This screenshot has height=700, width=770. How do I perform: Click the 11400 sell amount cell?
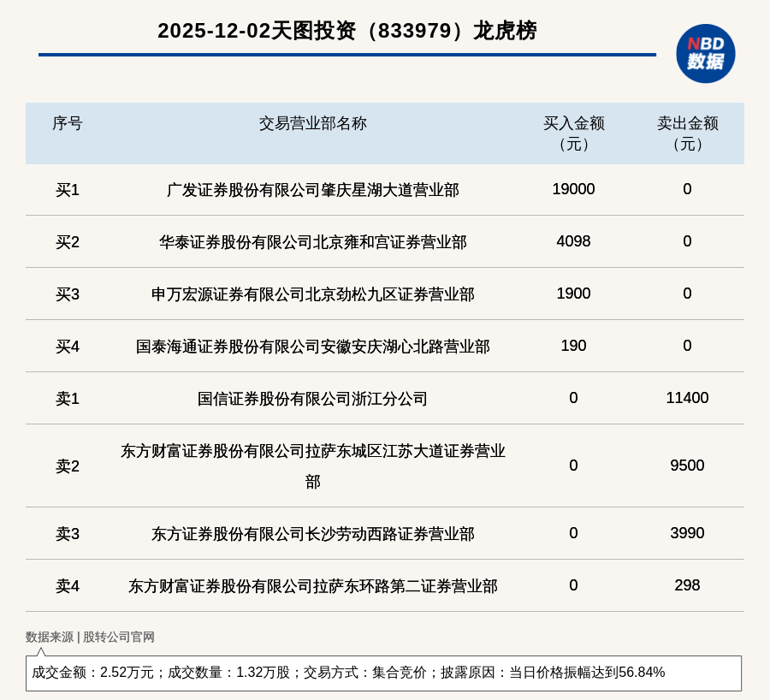[x=687, y=398]
